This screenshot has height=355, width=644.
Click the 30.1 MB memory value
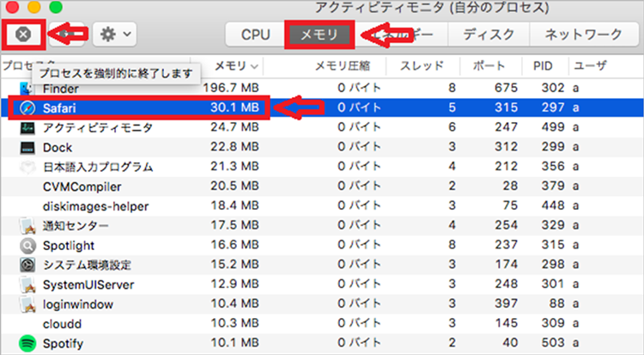tap(234, 107)
